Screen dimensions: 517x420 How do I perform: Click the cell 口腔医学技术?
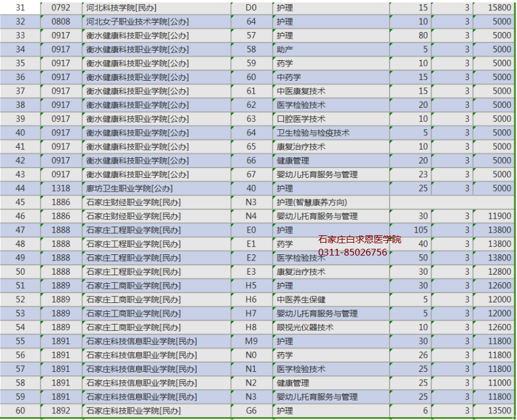pos(331,119)
